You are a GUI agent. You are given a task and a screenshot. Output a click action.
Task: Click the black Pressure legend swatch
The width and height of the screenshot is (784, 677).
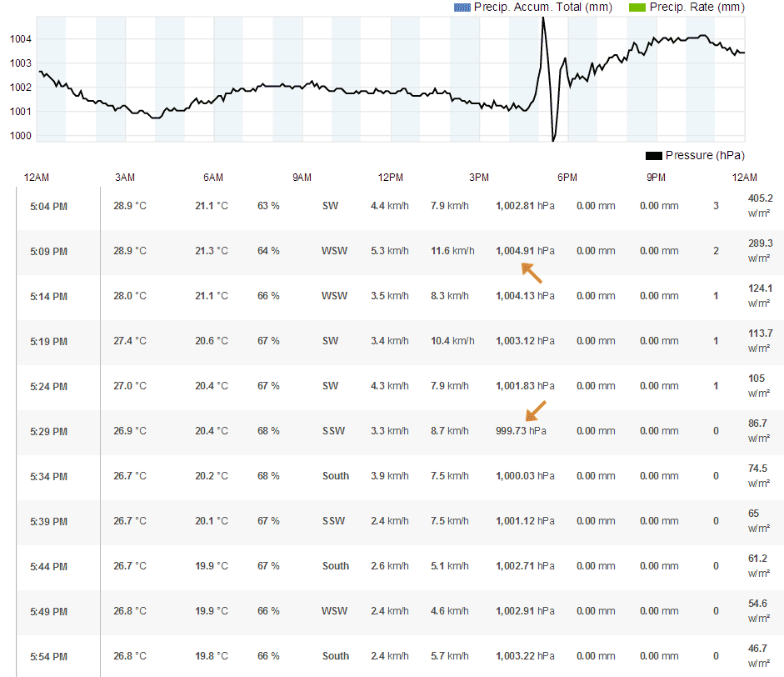tap(653, 156)
